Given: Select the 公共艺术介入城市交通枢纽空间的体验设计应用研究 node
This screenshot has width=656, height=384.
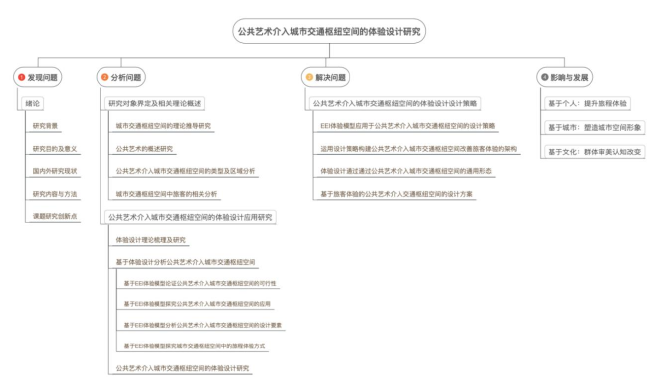Looking at the screenshot, I should tap(190, 217).
